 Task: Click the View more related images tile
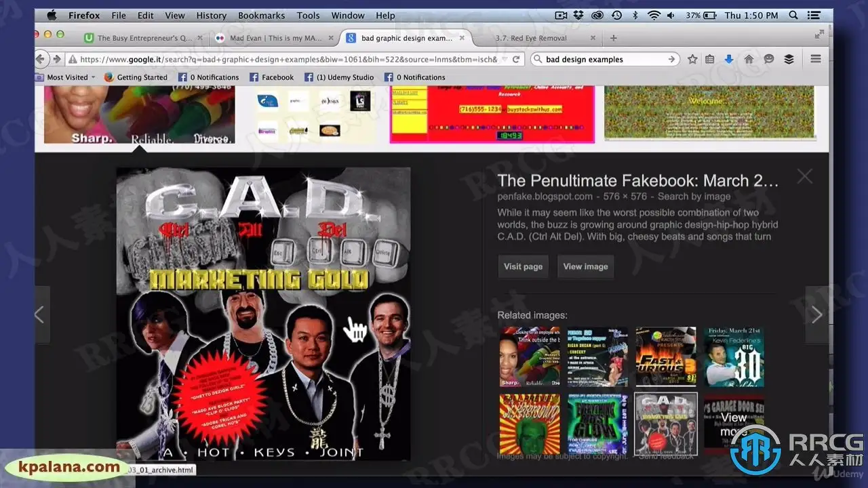click(734, 424)
